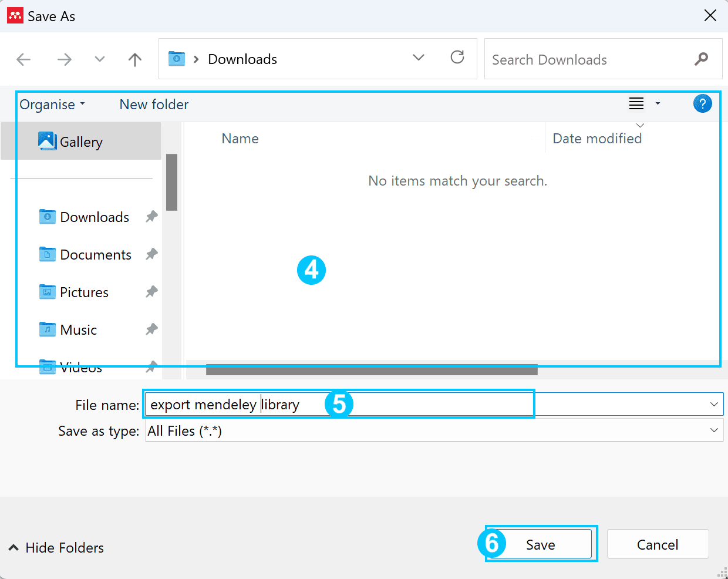The height and width of the screenshot is (579, 728).
Task: Unpin Documents using its pin icon
Action: pyautogui.click(x=151, y=254)
